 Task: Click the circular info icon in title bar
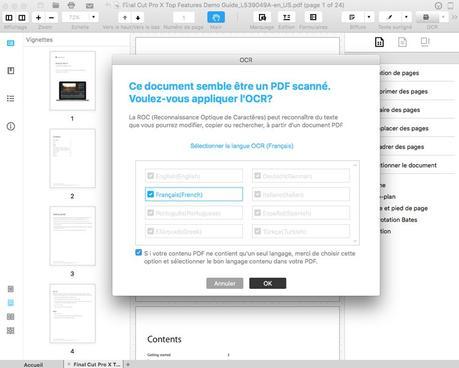click(438, 5)
